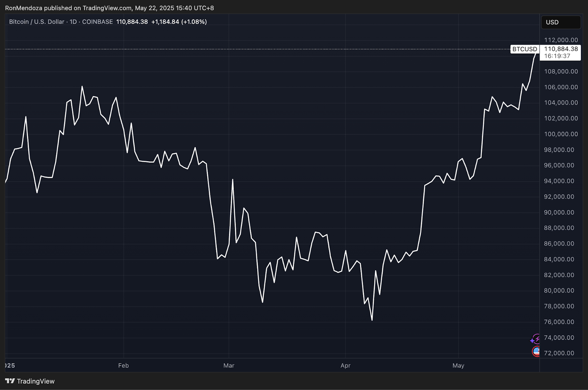Click the purple lightning bolt event icon
588x390 pixels.
tap(536, 339)
